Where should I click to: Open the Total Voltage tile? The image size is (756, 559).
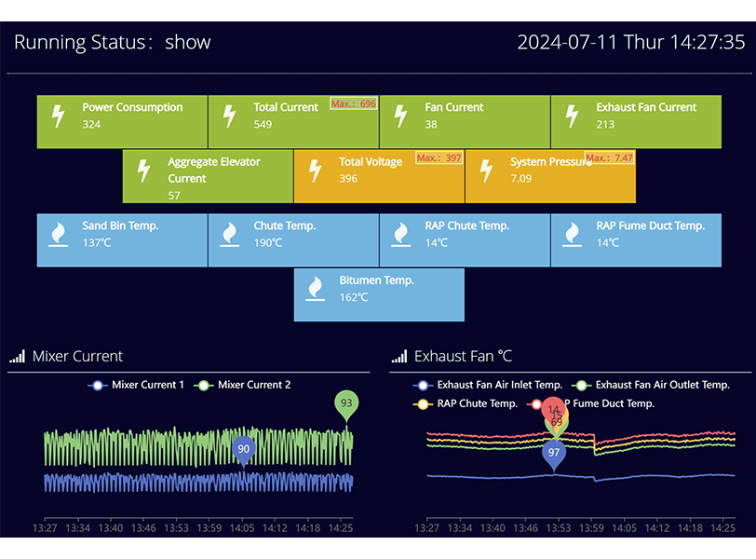(379, 175)
